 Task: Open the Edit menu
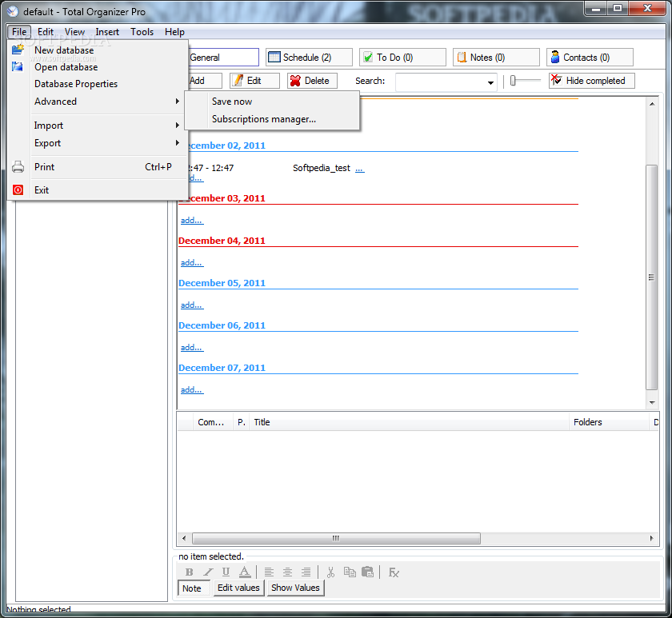pyautogui.click(x=46, y=32)
